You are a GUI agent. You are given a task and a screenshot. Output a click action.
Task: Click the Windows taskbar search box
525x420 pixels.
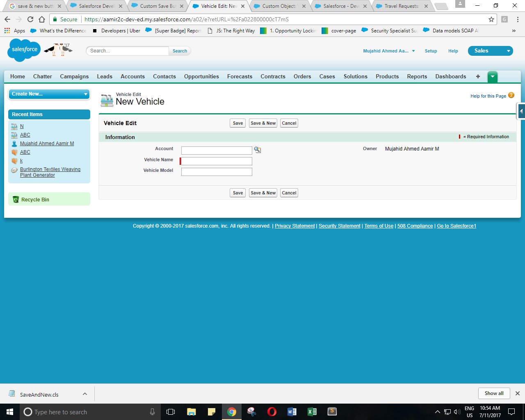point(90,412)
